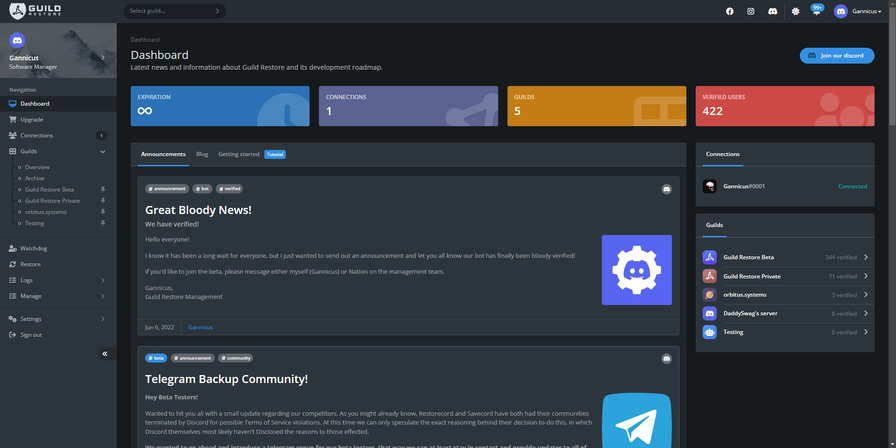Open the Facebook icon in top bar
This screenshot has height=448, width=896.
click(x=730, y=11)
